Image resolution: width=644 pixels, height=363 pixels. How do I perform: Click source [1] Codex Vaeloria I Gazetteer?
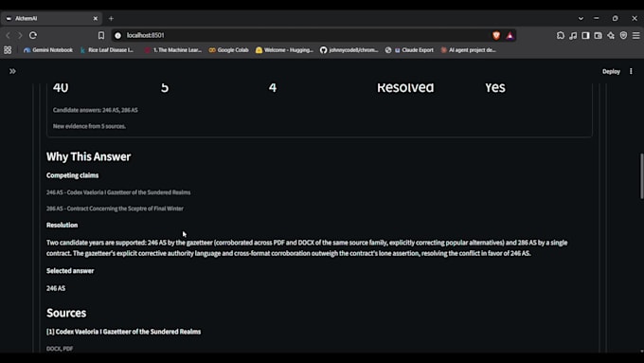pos(124,332)
